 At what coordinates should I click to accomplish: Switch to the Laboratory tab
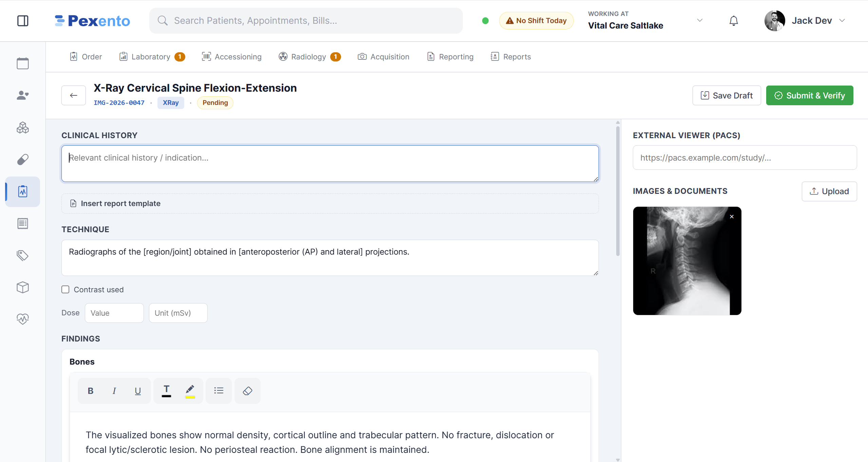tap(152, 57)
